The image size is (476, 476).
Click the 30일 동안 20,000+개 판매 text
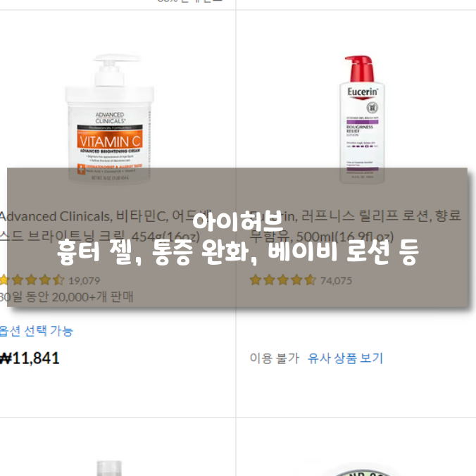pyautogui.click(x=66, y=297)
